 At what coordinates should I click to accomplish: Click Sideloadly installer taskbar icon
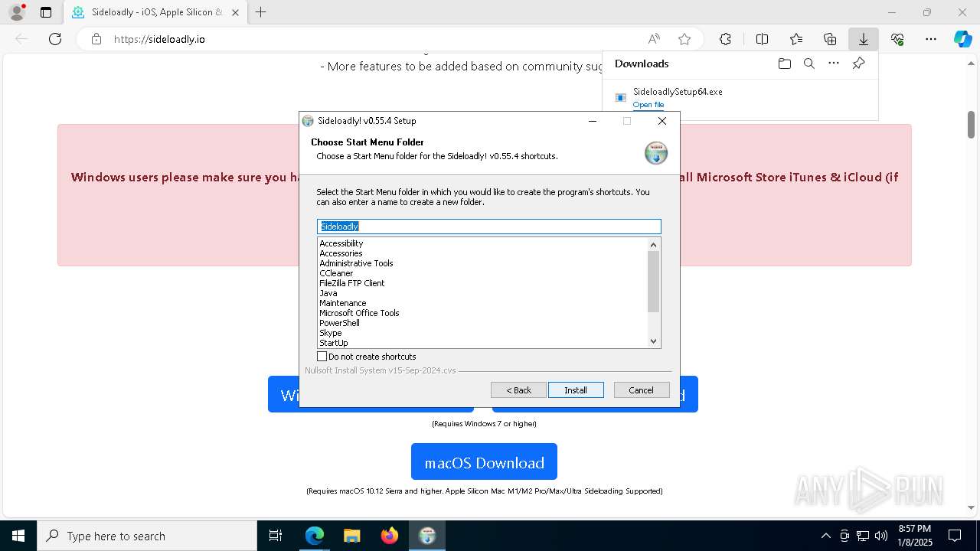tap(426, 536)
